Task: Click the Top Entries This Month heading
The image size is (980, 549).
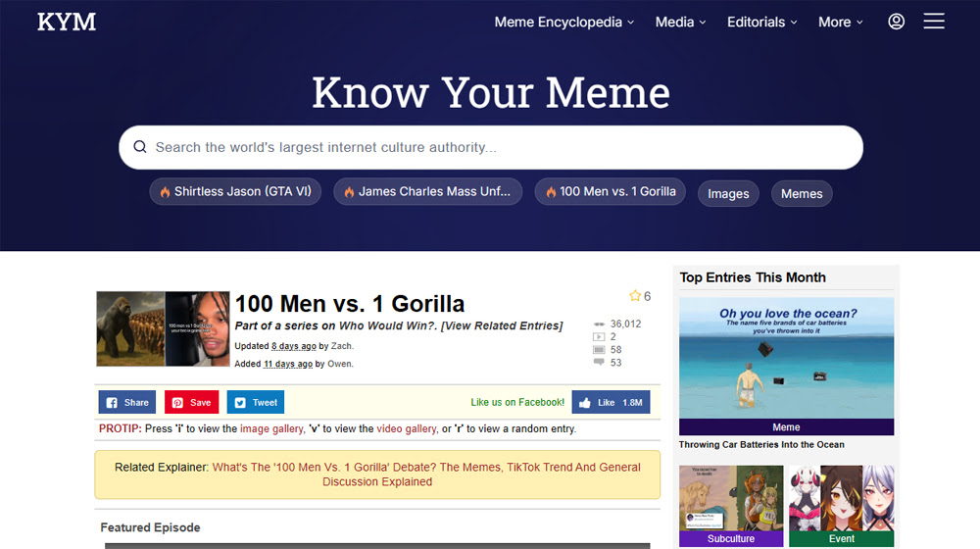Action: [753, 277]
